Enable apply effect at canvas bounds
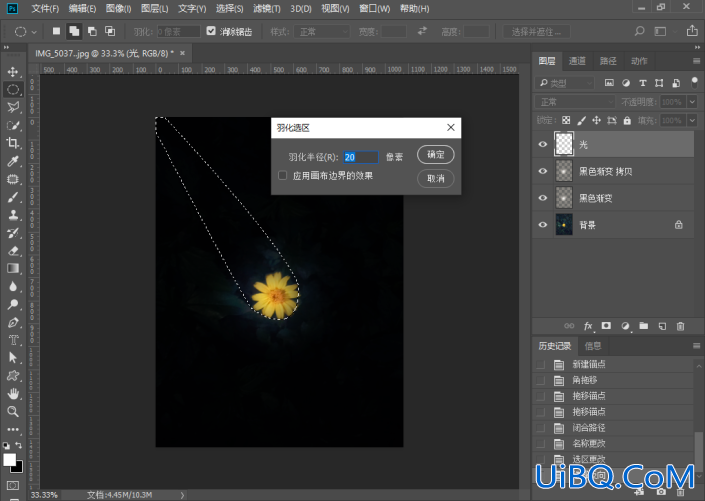This screenshot has width=705, height=501. point(282,175)
